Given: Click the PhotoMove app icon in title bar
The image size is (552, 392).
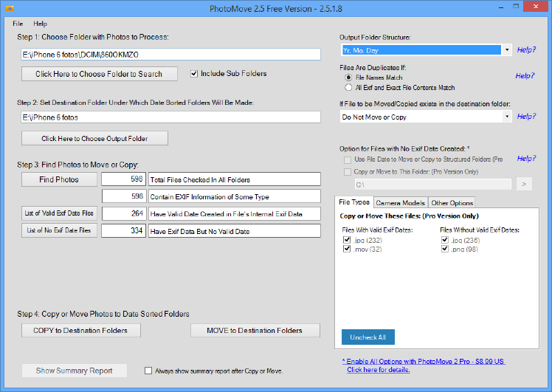Looking at the screenshot, I should click(x=10, y=8).
